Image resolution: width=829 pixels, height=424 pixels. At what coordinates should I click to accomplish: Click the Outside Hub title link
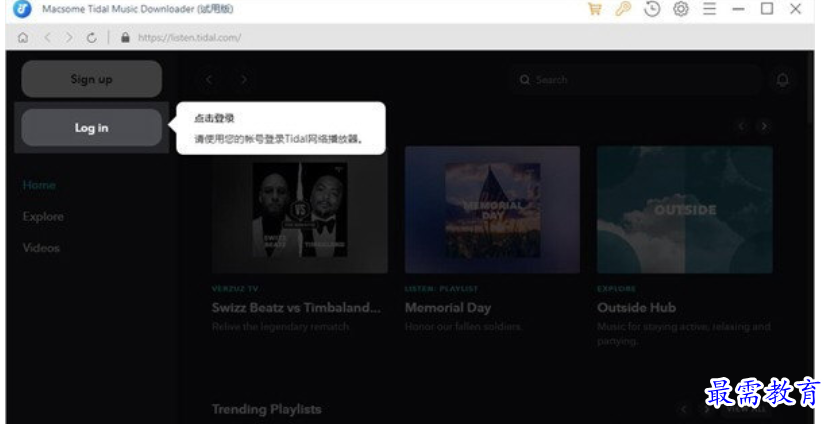(637, 308)
